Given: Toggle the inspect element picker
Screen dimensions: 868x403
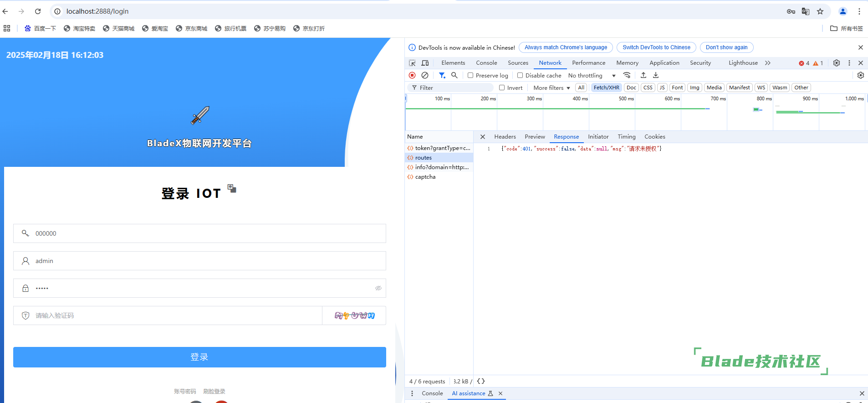Looking at the screenshot, I should tap(412, 63).
